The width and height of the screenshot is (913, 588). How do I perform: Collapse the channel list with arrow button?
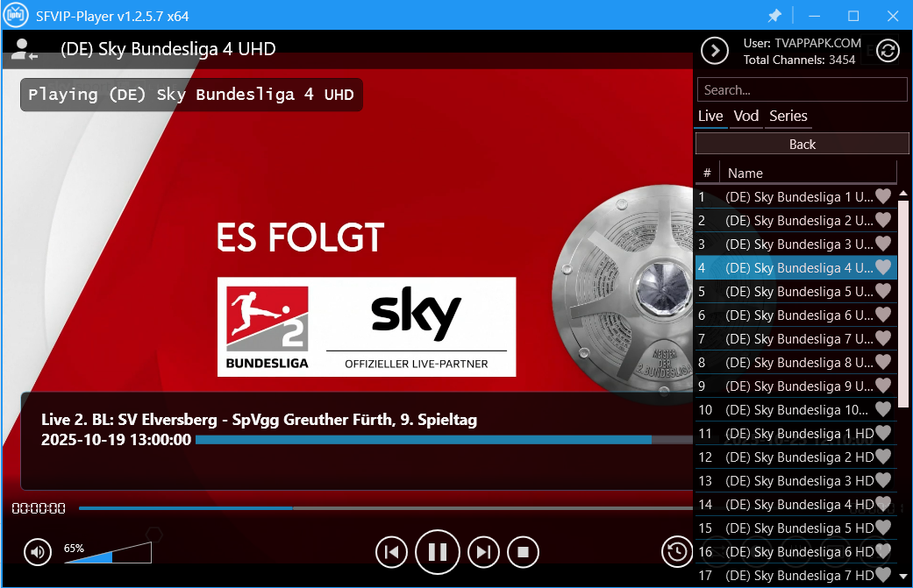[715, 51]
